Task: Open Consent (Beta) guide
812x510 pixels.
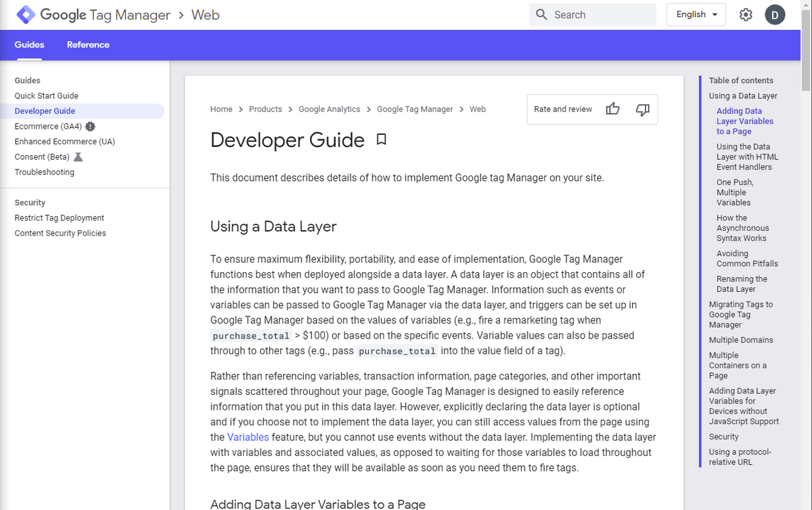Action: pyautogui.click(x=42, y=157)
